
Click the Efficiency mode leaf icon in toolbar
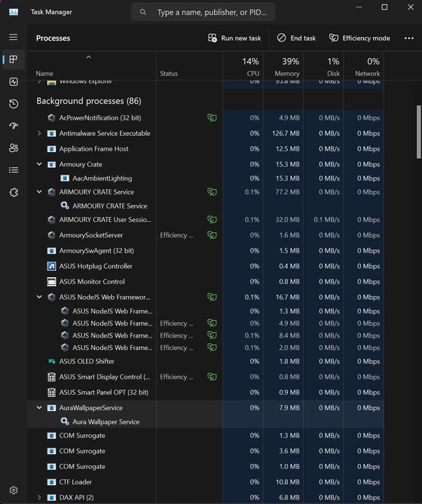tap(334, 38)
